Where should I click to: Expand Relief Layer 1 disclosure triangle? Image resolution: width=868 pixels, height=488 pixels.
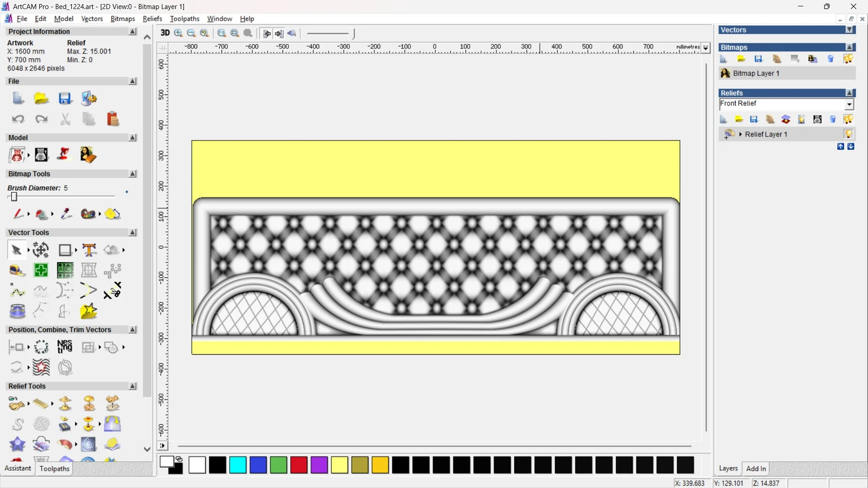(x=741, y=134)
